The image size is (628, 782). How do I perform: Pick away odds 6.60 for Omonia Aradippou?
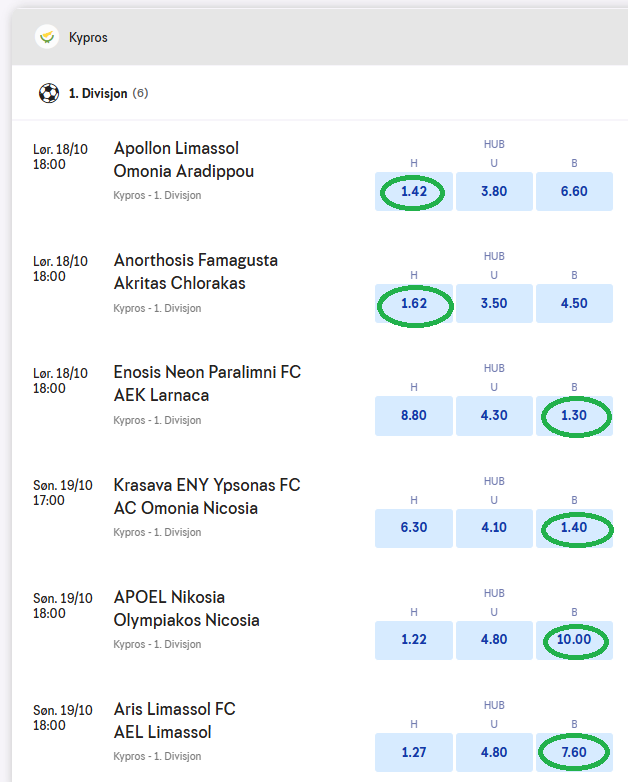tap(574, 191)
